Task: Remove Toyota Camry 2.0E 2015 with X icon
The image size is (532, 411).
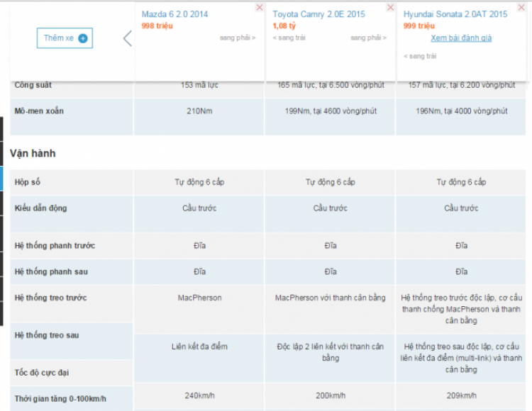Action: [391, 7]
